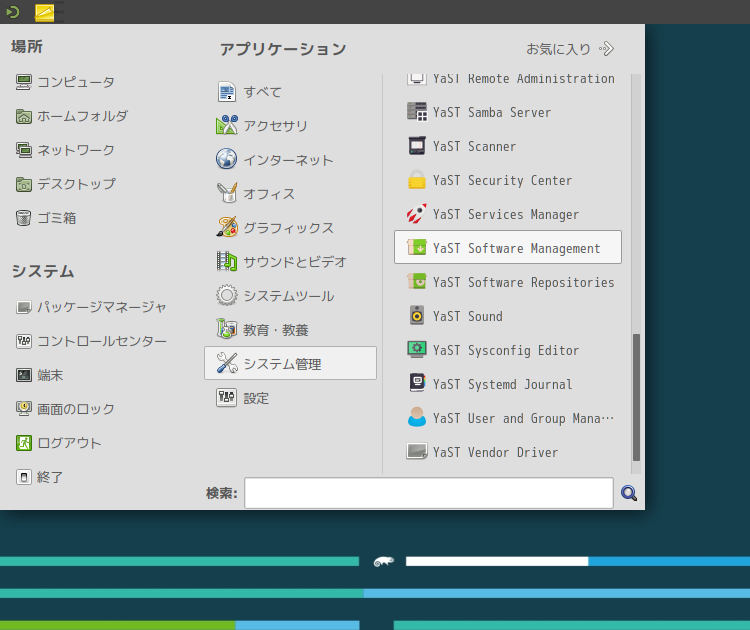Click the computer icon beside コンピュータ
The height and width of the screenshot is (630, 750).
click(23, 82)
